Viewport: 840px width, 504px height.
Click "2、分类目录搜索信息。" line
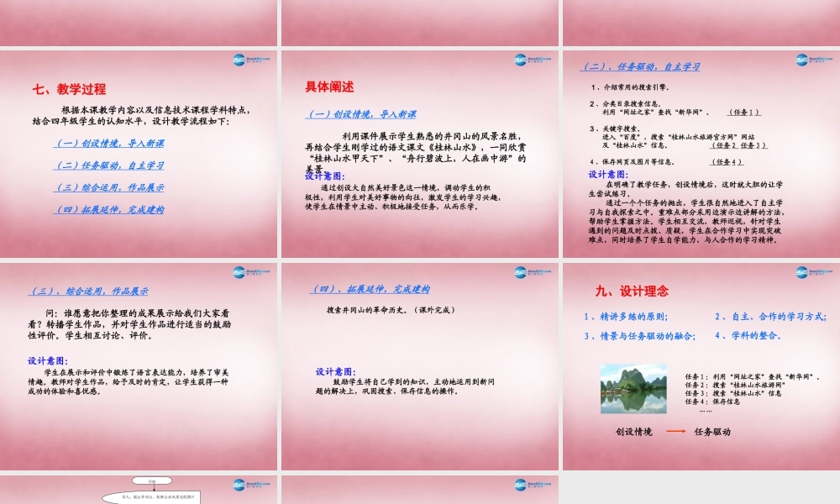(x=627, y=104)
